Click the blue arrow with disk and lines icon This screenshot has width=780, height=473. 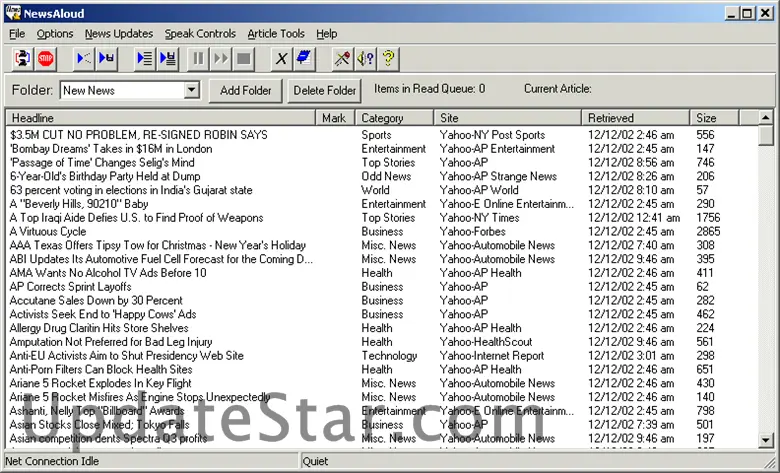pos(168,59)
